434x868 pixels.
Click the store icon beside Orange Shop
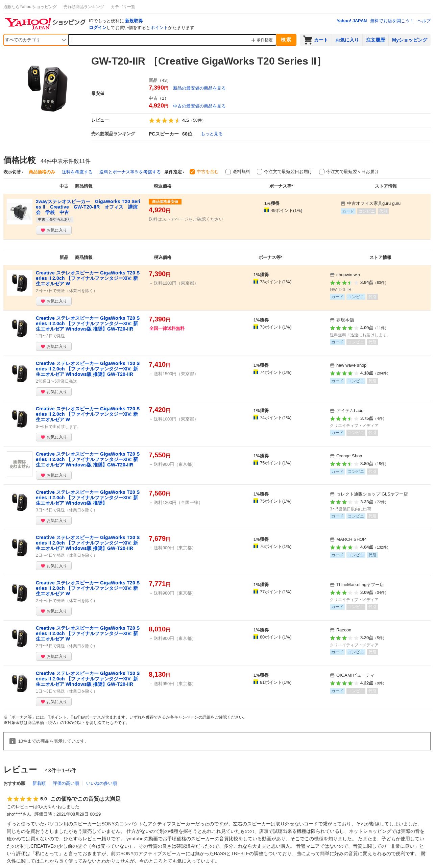(x=332, y=456)
